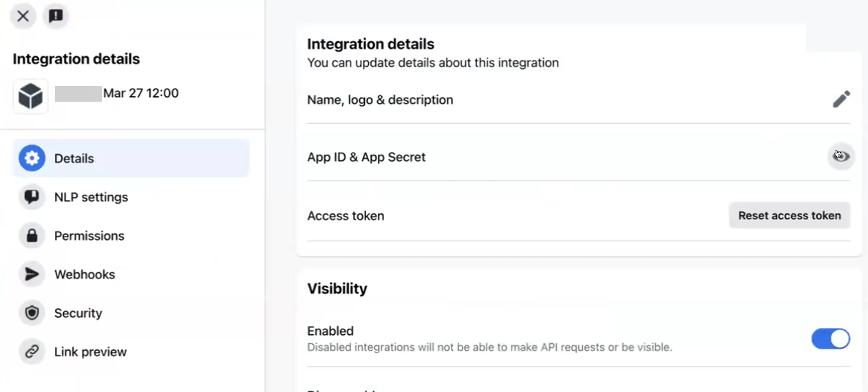Click the disabled integrations description text
Viewport: 868px width, 392px height.
489,347
